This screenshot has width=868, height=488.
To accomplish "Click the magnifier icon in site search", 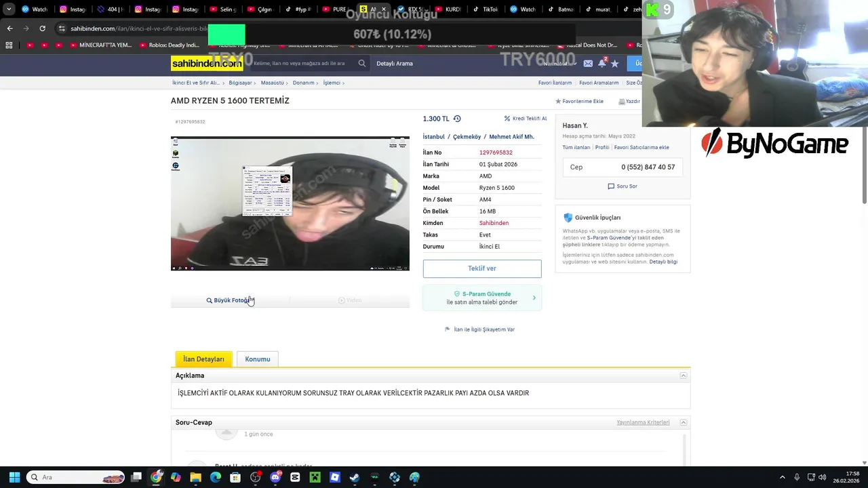I will click(362, 63).
